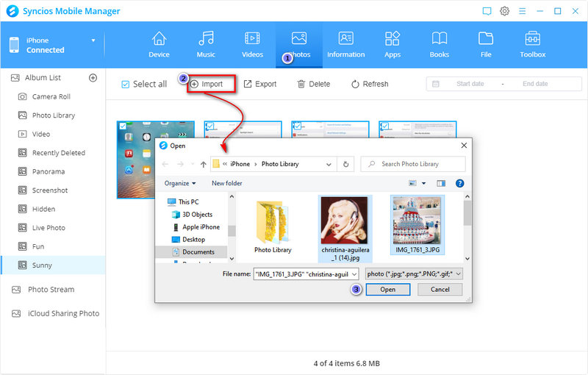Viewport: 588px width, 375px height.
Task: Open the Apps tab
Action: coord(392,45)
